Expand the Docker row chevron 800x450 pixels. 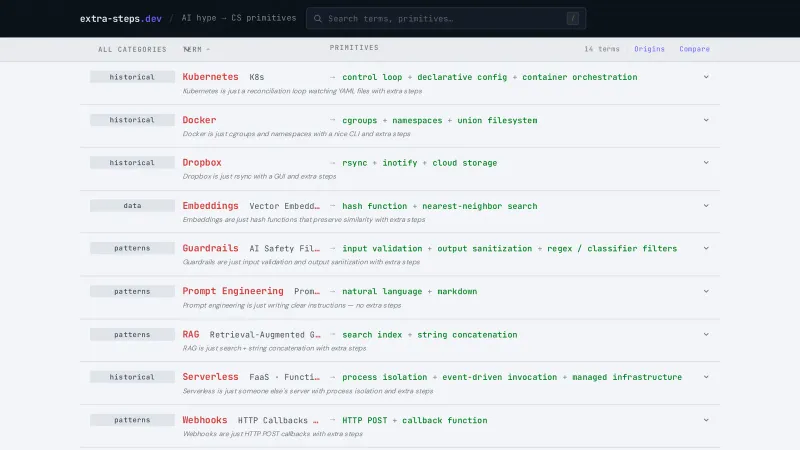pos(706,120)
